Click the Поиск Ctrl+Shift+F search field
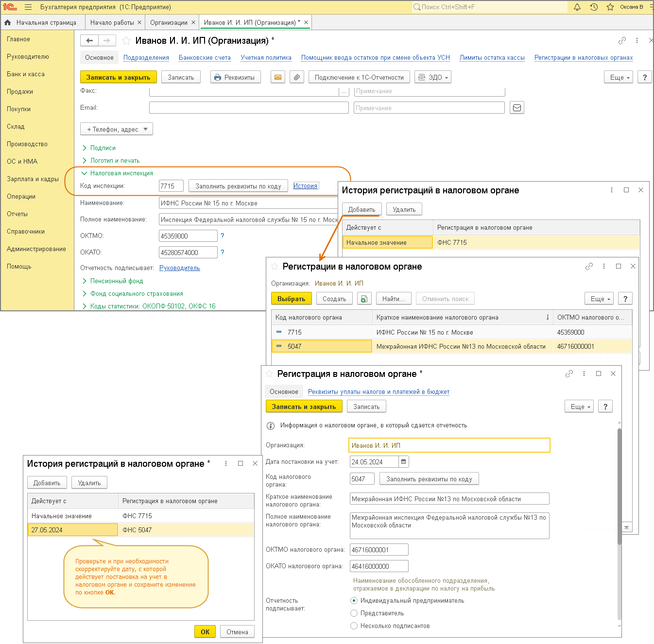 490,7
